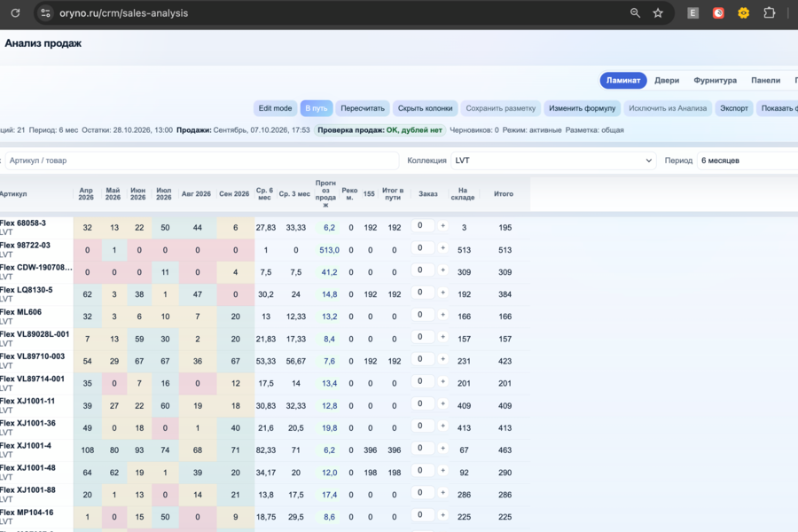Viewport: 798px width, 532px height.
Task: Open the yellow gear browser extension
Action: pyautogui.click(x=744, y=13)
